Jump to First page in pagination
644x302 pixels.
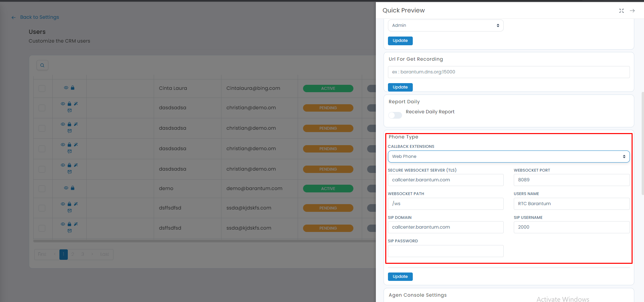[42, 254]
